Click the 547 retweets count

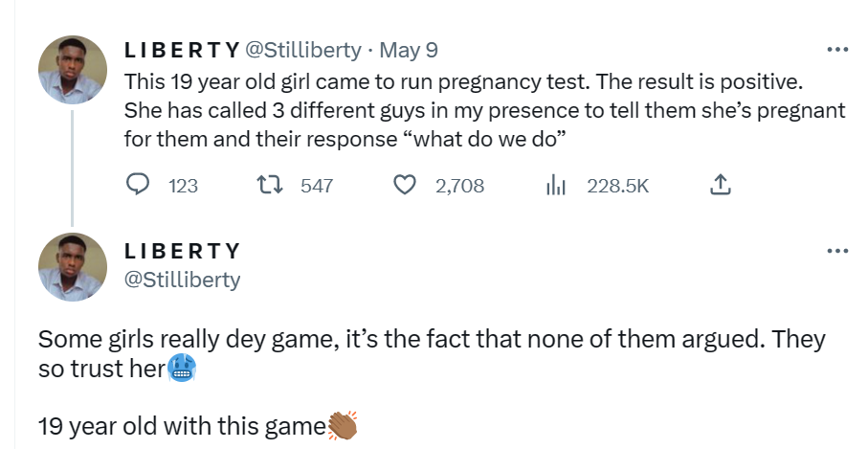pyautogui.click(x=317, y=186)
